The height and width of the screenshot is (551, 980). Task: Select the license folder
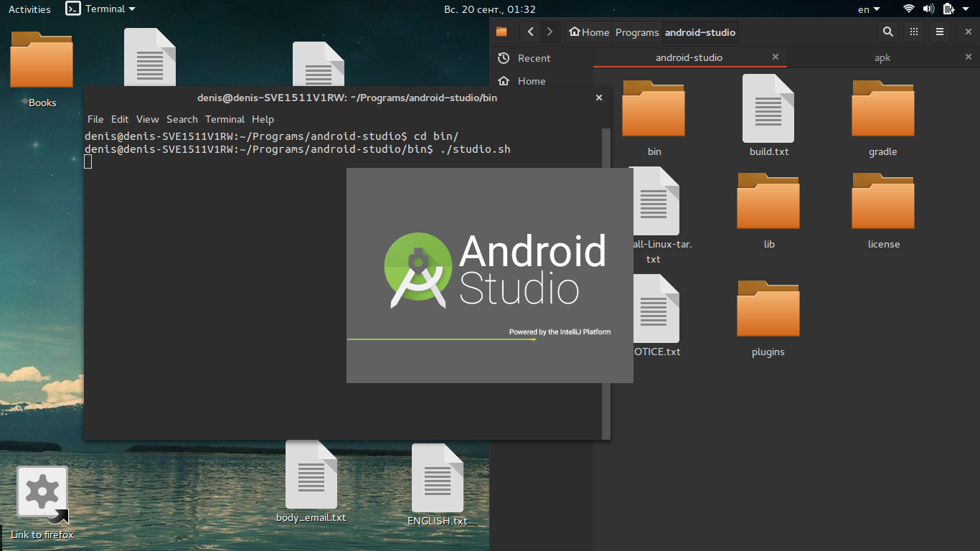click(883, 212)
